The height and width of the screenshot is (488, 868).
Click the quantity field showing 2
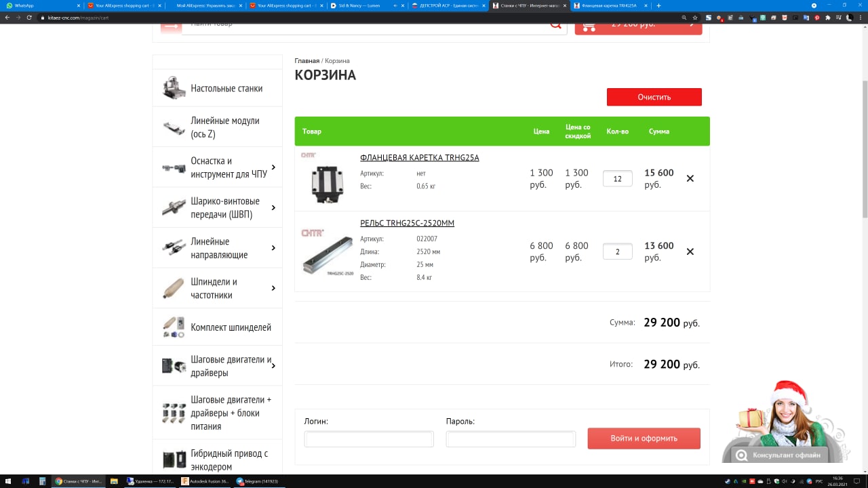coord(618,251)
